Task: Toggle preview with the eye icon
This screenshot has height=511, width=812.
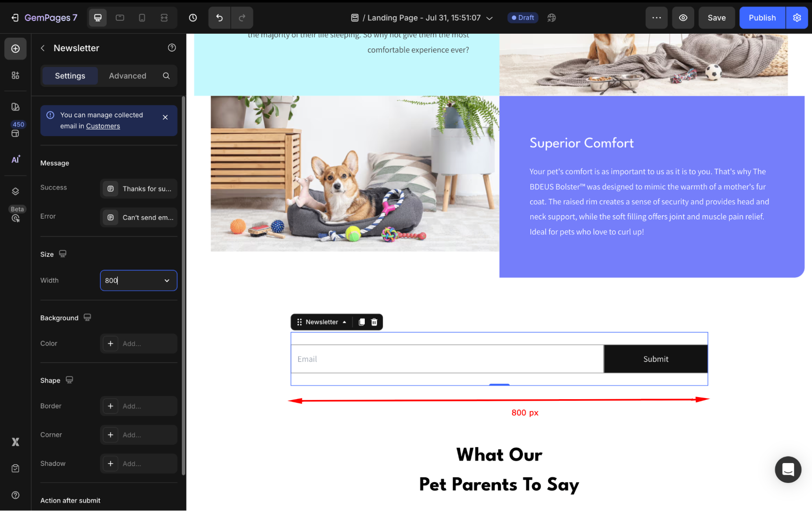Action: tap(683, 18)
